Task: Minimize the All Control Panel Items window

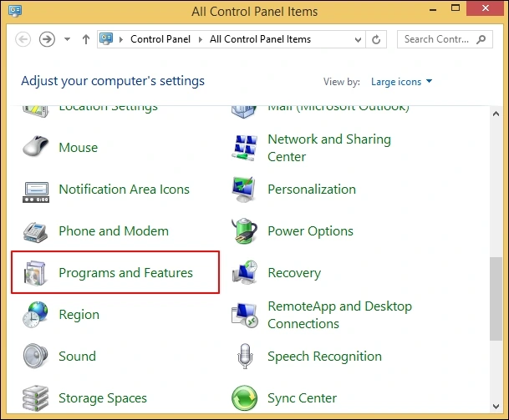Action: 432,10
